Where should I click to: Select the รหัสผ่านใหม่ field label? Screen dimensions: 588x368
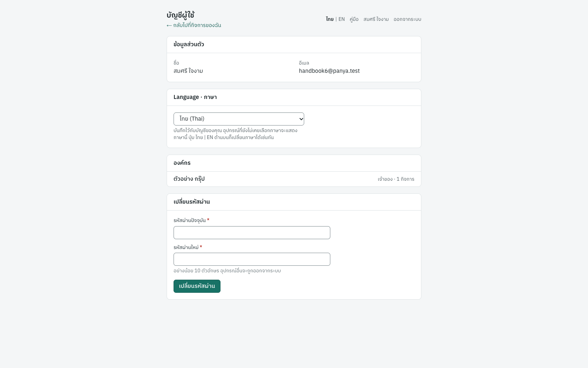[186, 247]
